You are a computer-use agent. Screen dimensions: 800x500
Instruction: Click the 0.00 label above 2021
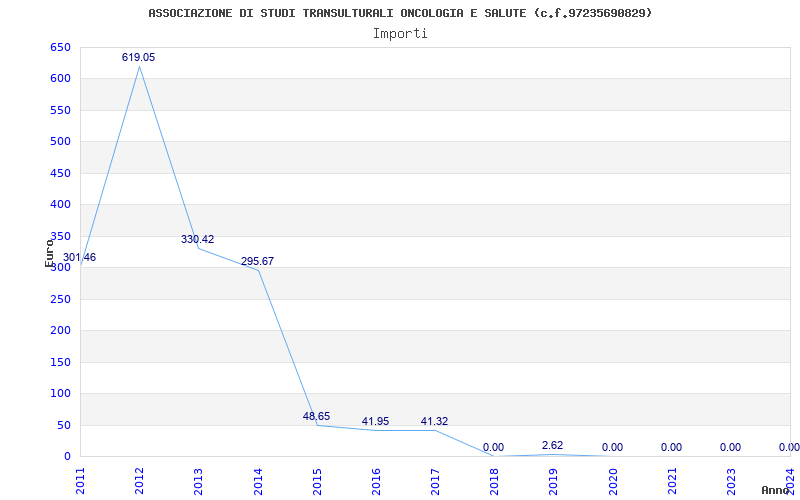[671, 447]
